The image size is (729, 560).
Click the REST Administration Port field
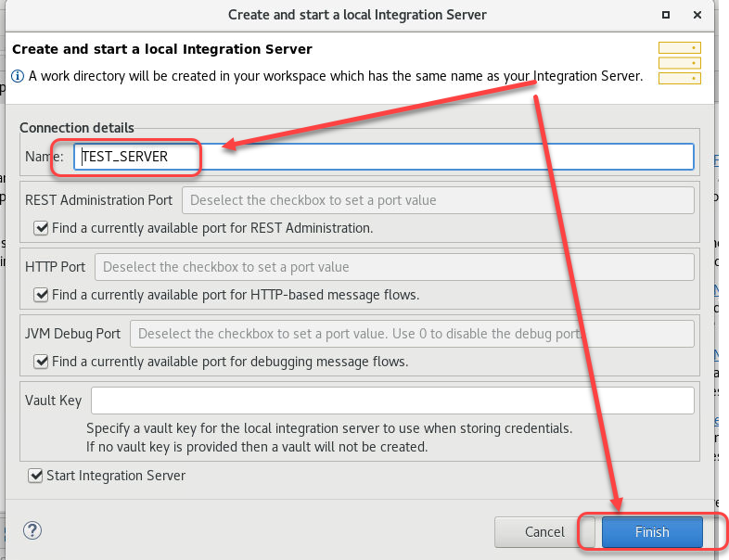438,200
